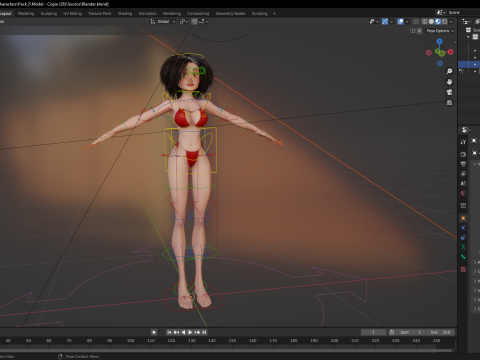Viewport: 480px width, 360px height.
Task: Open the scene selector icon dropdown
Action: 441,13
